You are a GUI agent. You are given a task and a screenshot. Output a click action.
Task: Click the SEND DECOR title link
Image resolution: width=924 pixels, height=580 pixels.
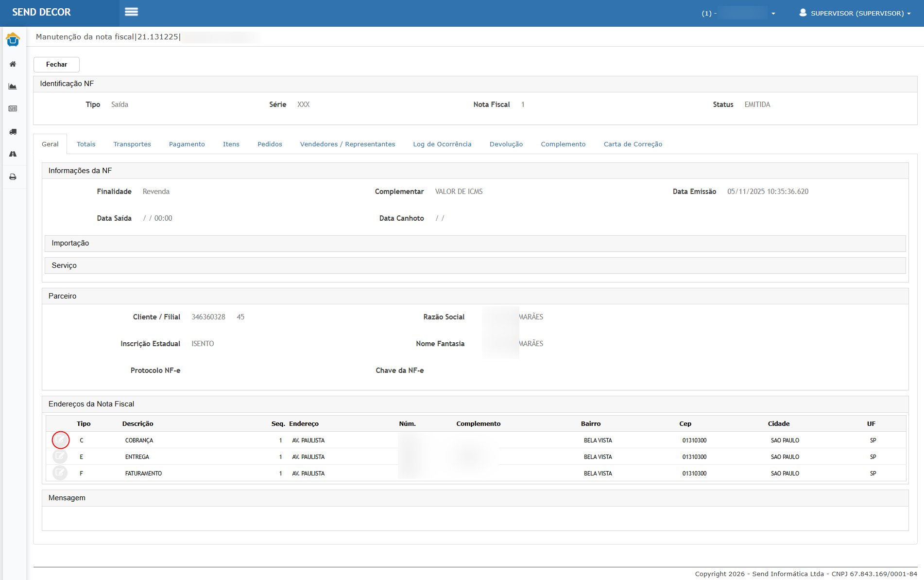[41, 13]
